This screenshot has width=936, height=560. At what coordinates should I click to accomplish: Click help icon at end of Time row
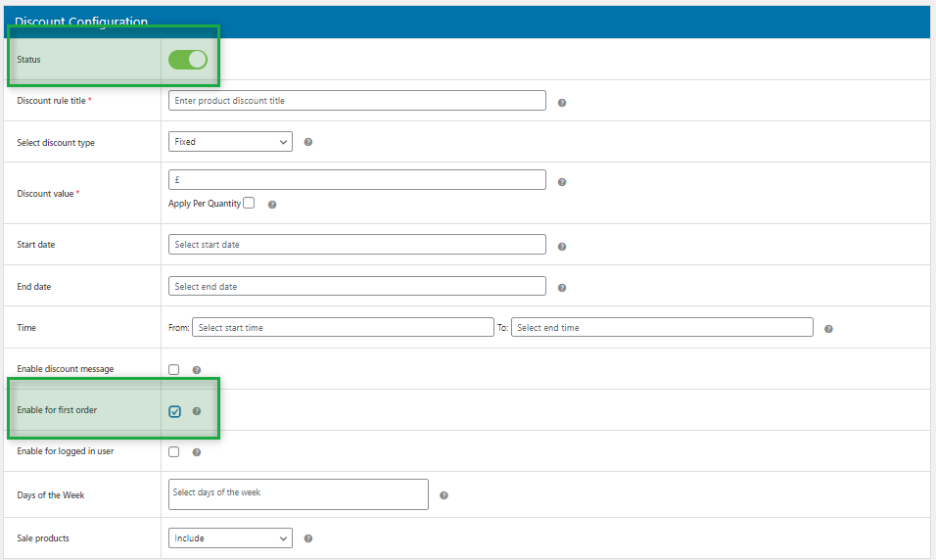coord(828,329)
